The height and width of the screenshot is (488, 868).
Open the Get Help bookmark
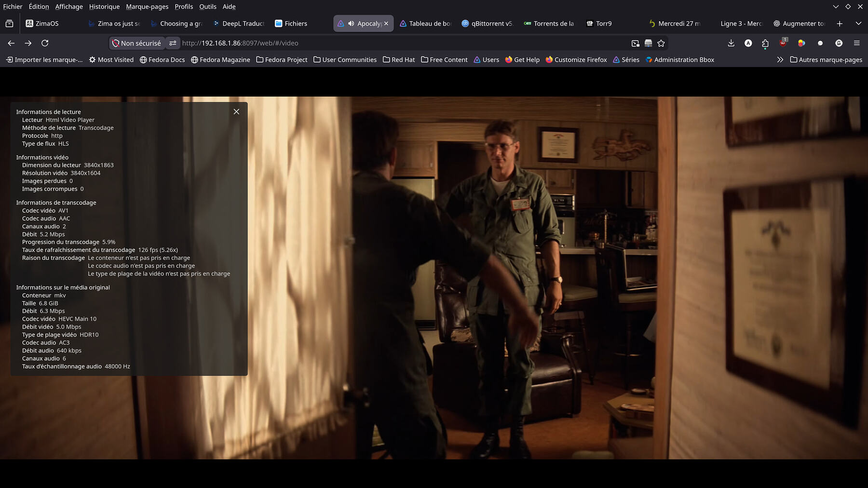coord(522,60)
